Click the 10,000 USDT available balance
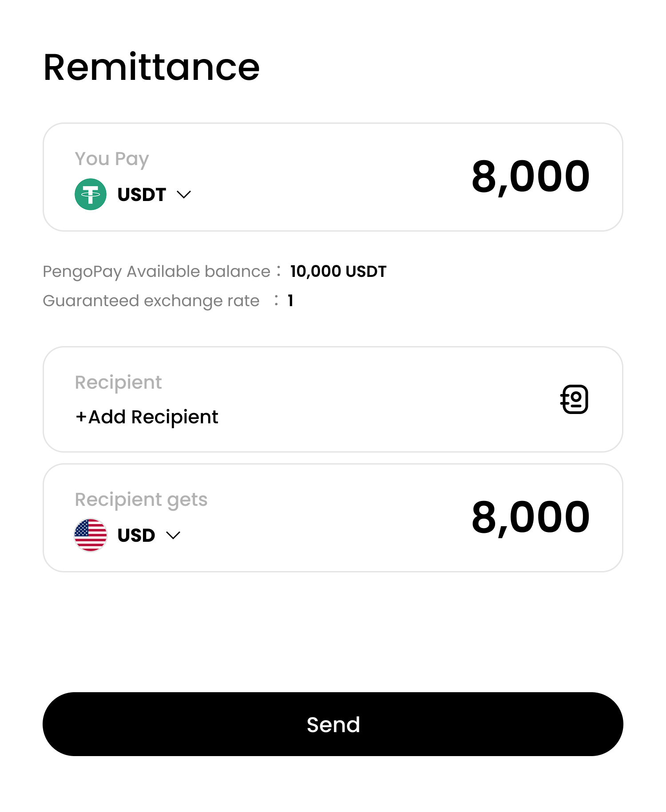666x812 pixels. point(338,272)
